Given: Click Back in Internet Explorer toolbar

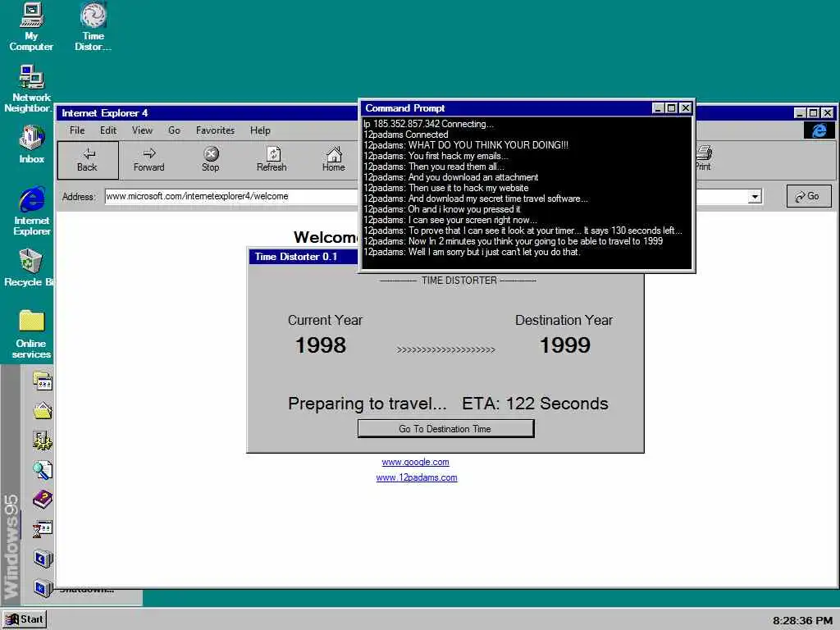Looking at the screenshot, I should click(87, 160).
